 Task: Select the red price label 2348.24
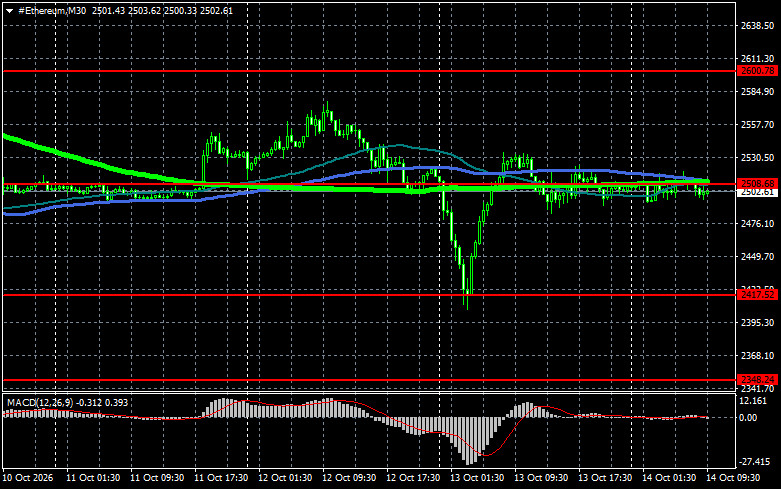[x=757, y=379]
